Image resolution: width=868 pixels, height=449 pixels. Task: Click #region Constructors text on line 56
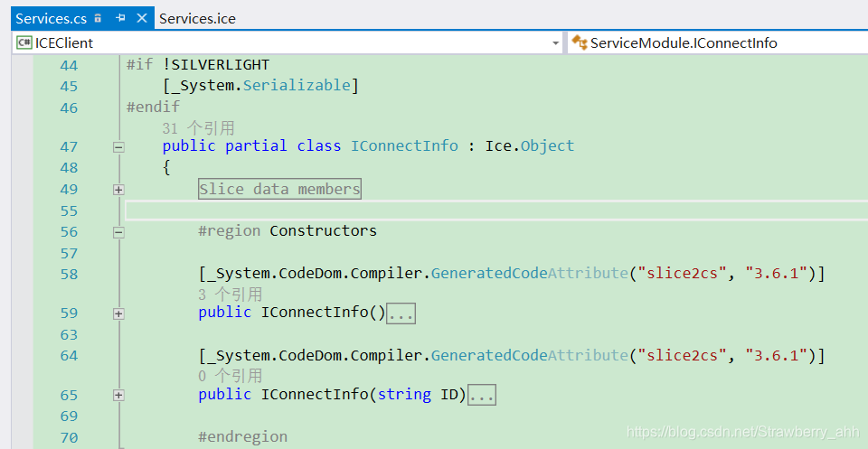(288, 230)
